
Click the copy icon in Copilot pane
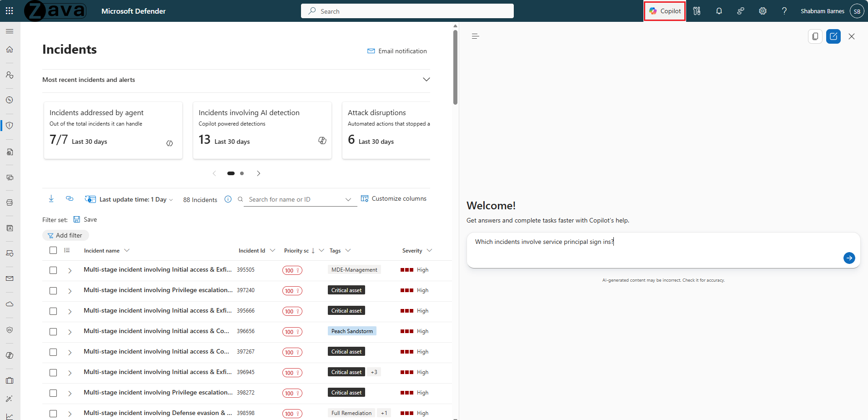(815, 36)
